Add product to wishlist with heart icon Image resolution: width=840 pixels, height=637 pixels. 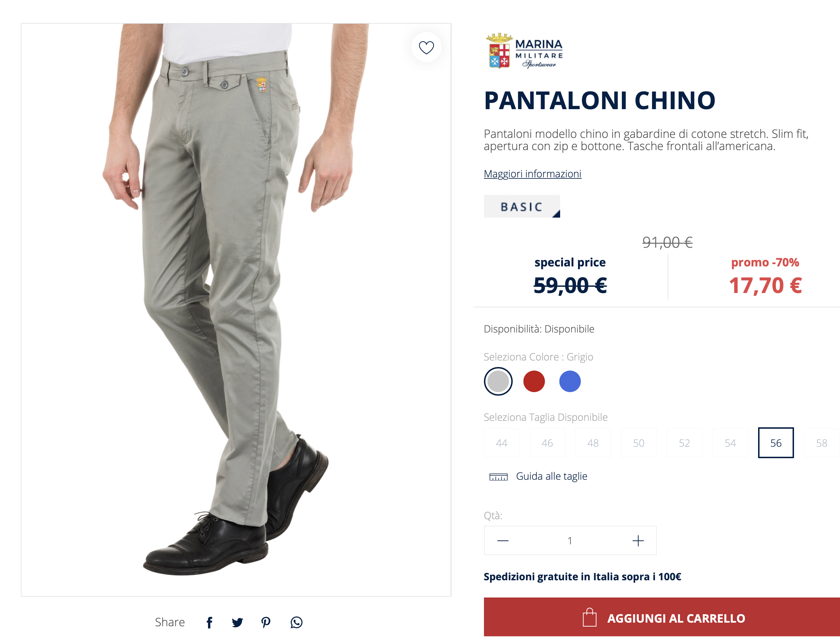(426, 47)
